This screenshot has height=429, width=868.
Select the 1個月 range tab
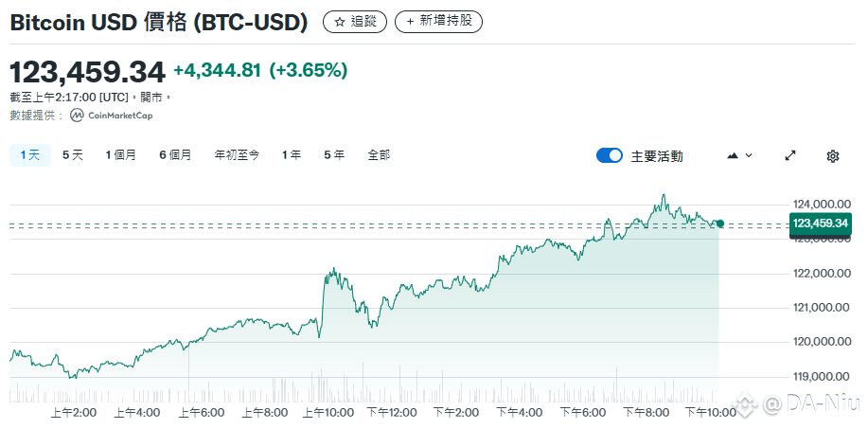tap(120, 155)
